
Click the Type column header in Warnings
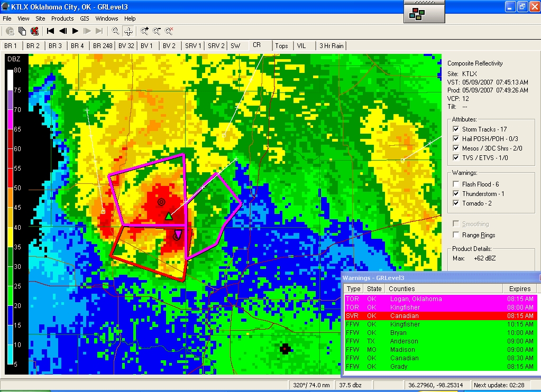[354, 289]
